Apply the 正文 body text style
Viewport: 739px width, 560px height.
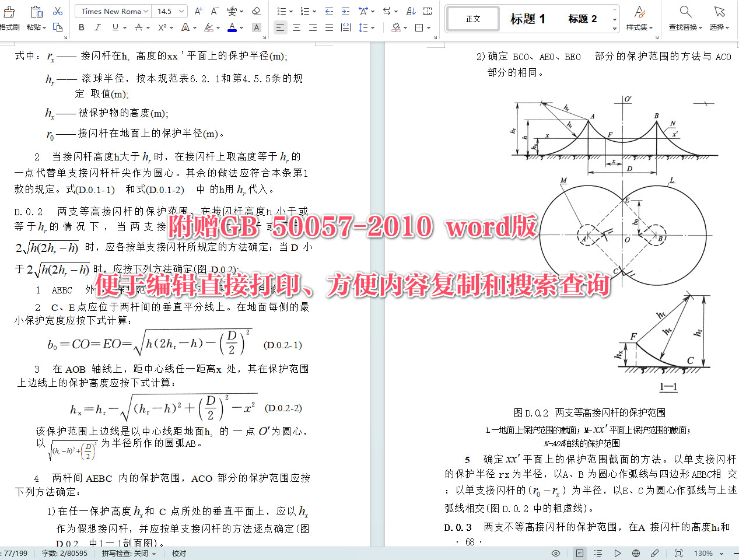(472, 18)
